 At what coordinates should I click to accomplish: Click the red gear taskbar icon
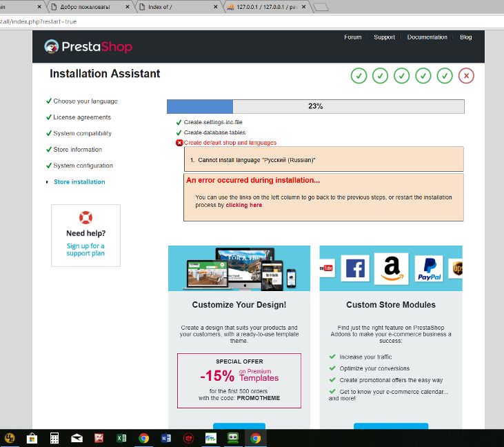coord(188,438)
